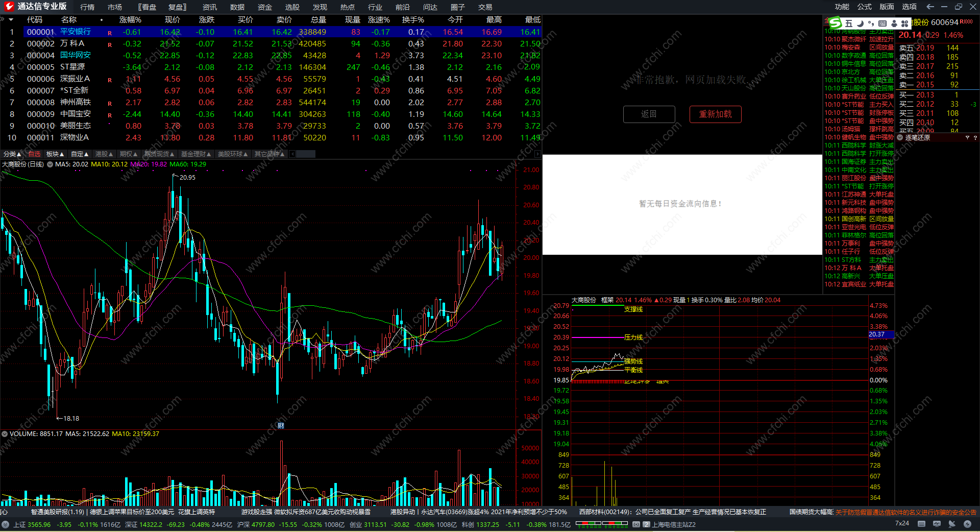The image size is (980, 532).
Task: Click the fraud warning announcement link in ticker
Action: pos(906,512)
